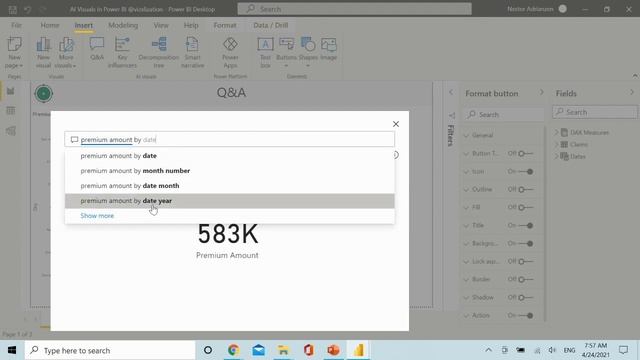Click the Save icon in title bar
This screenshot has width=640, height=360.
click(13, 9)
